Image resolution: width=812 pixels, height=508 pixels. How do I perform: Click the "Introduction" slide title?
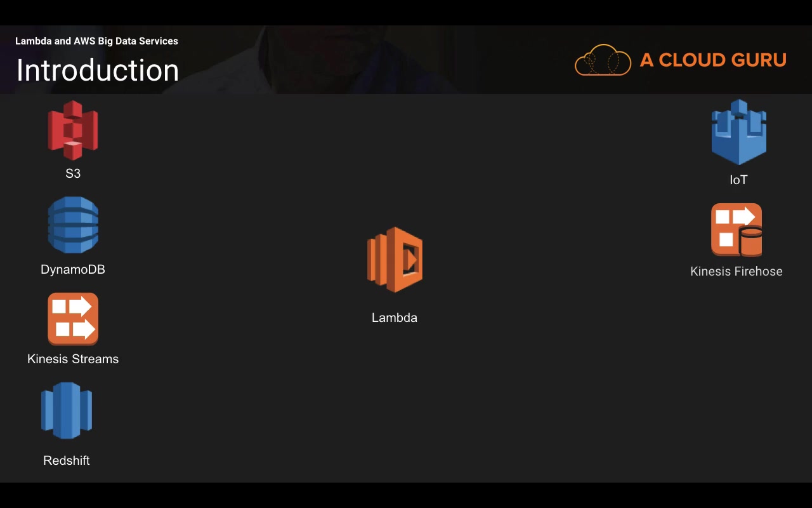pos(98,70)
